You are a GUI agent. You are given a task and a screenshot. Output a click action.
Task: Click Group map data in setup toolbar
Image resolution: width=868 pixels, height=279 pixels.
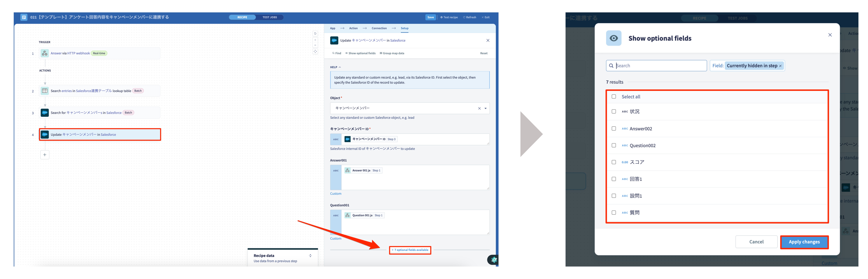[x=392, y=53]
